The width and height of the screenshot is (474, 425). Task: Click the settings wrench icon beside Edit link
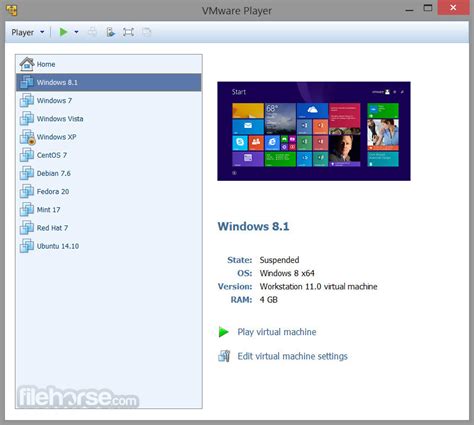click(x=224, y=356)
